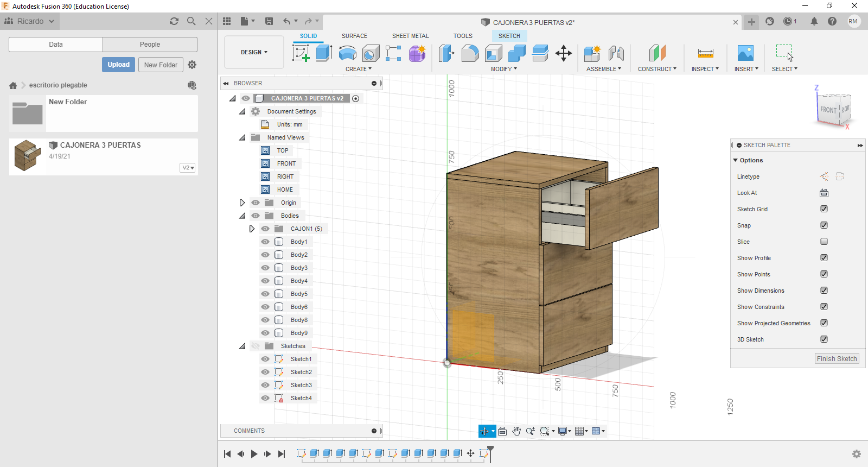Select the Extrude tool in toolbar
This screenshot has height=467, width=868.
coord(324,53)
